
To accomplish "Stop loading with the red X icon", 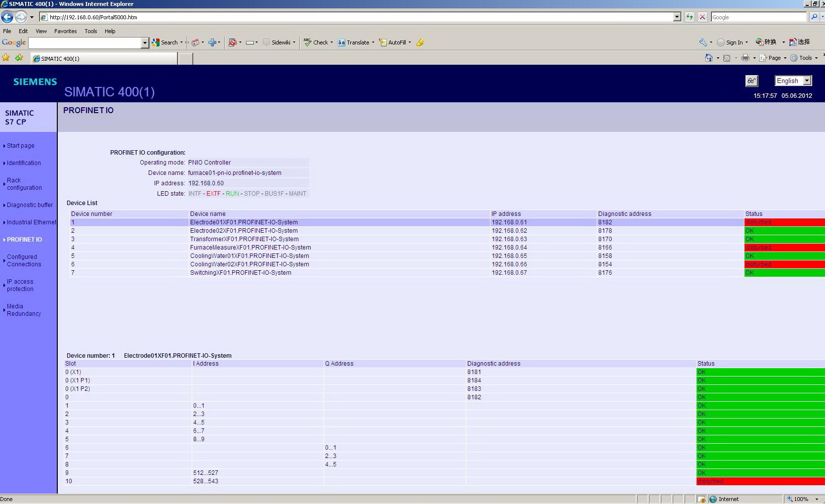I will (702, 17).
